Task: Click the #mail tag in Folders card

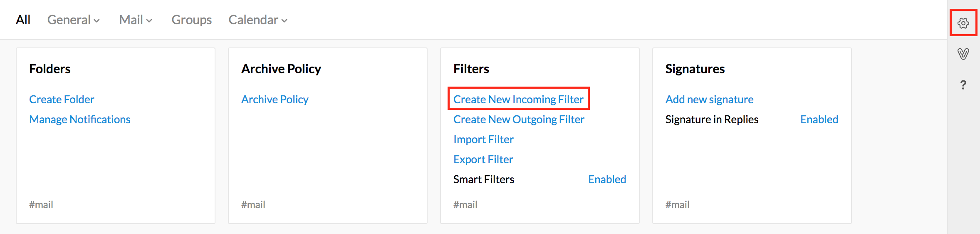Action: pos(41,205)
